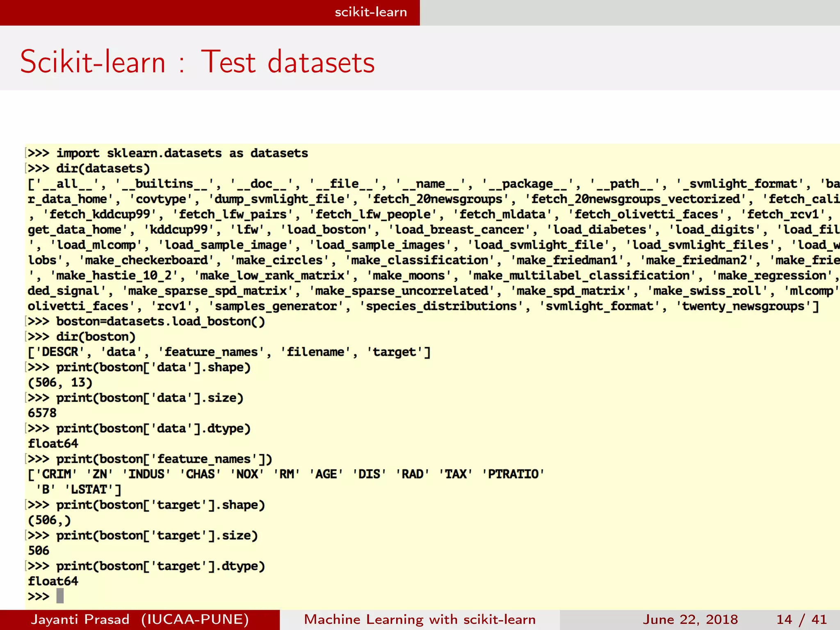Click the "print(boston['data'].size)" command

150,398
